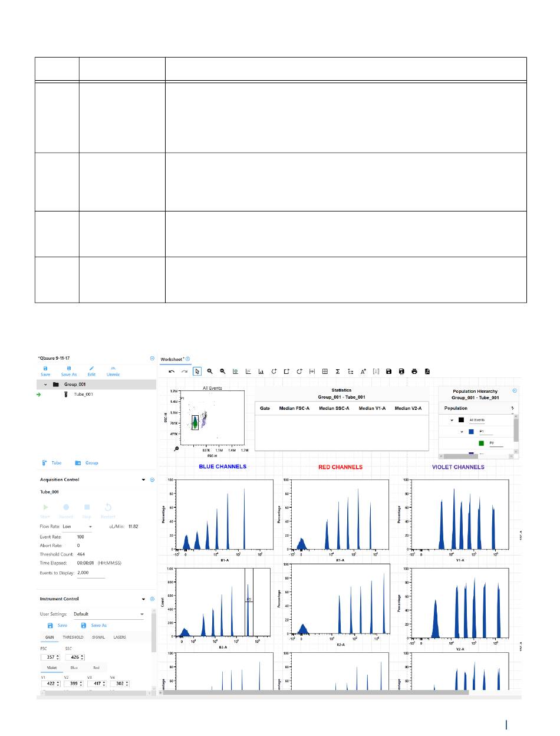Select the quadrant gate tool
The height and width of the screenshot is (736, 560).
[x=325, y=372]
